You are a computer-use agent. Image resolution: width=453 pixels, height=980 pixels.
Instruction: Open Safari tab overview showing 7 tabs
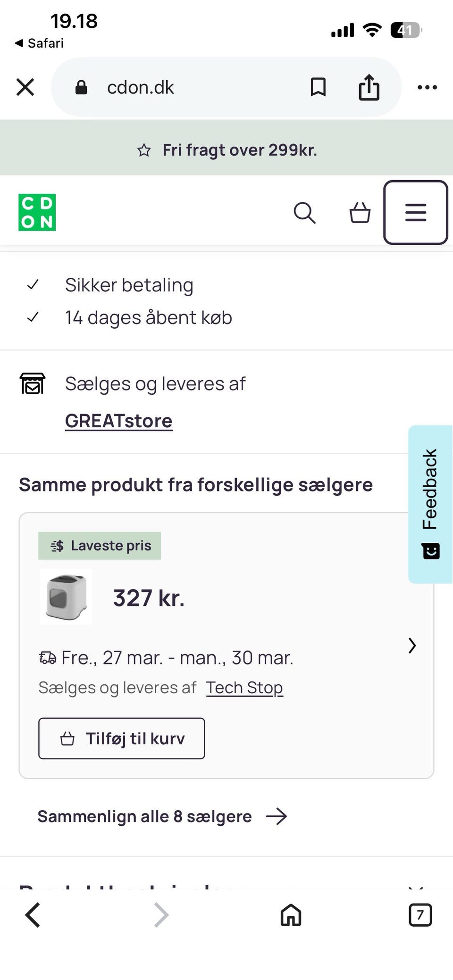point(419,915)
